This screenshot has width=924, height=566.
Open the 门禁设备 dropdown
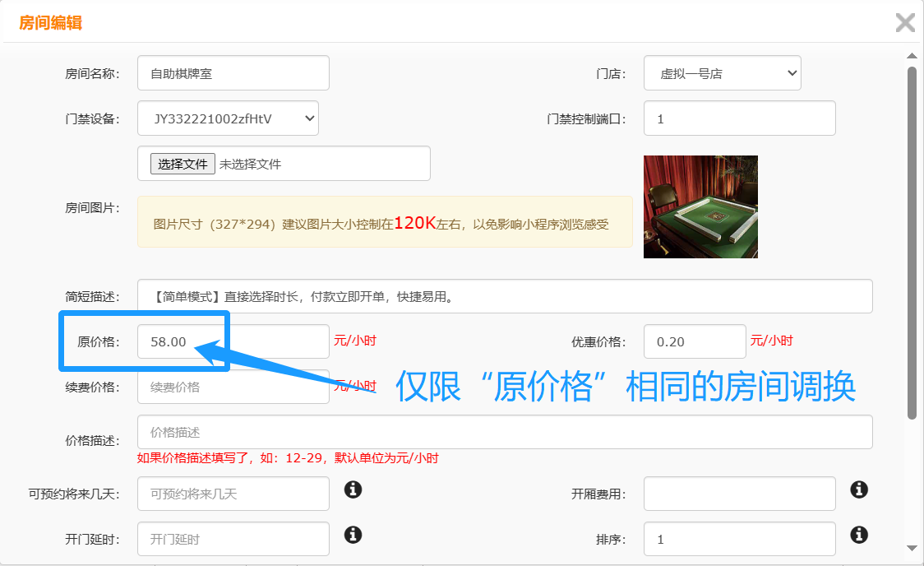click(x=228, y=118)
